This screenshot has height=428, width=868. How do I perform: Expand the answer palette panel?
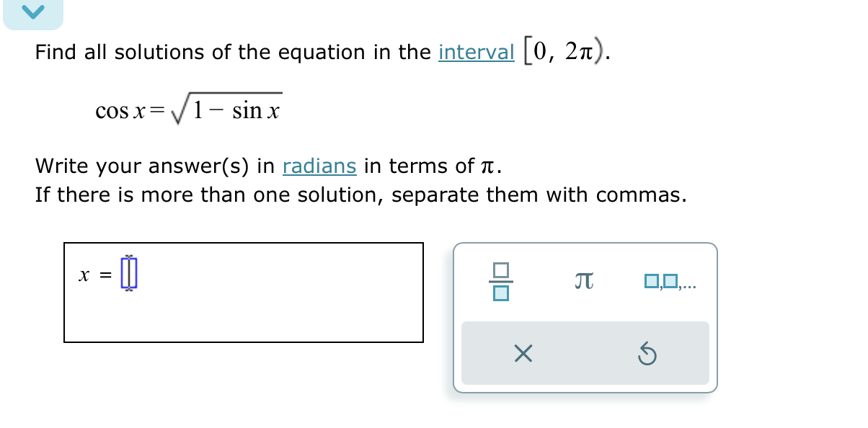click(x=585, y=317)
